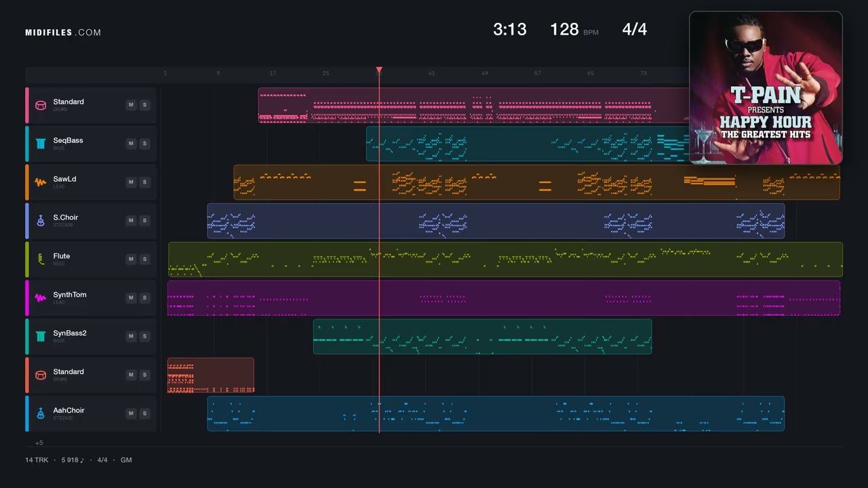Viewport: 868px width, 488px height.
Task: Click the 4/4 entry in status bar
Action: [x=102, y=460]
